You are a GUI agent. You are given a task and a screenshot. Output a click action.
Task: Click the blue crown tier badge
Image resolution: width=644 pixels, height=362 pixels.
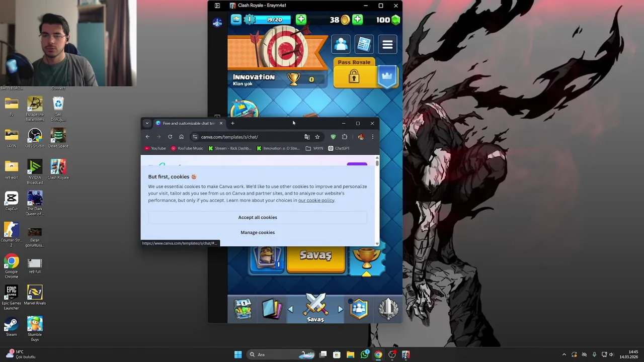(x=387, y=76)
